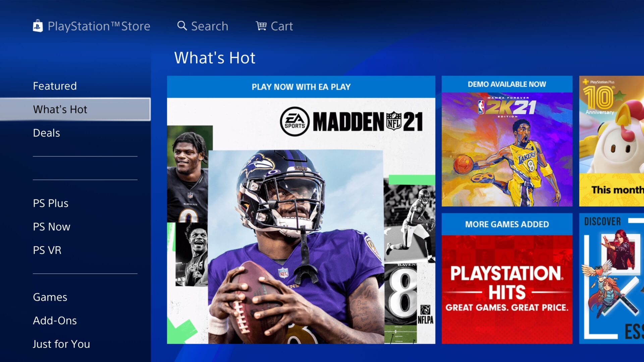Browse the Games category
Viewport: 644px width, 362px height.
50,297
